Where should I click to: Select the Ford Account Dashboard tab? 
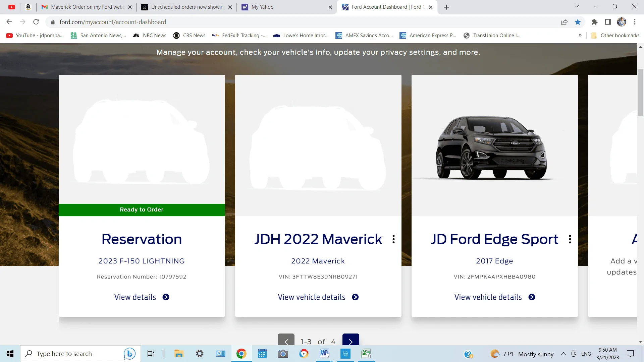point(388,7)
